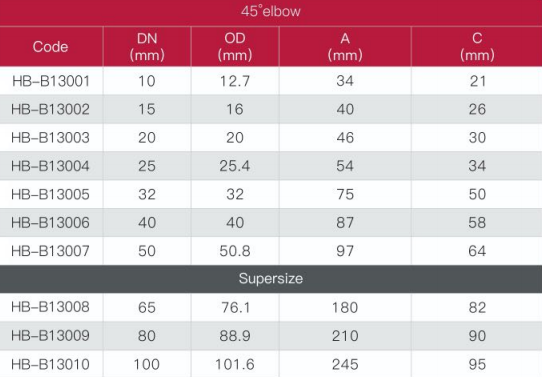542x377 pixels.
Task: Click the 45° elbow table title
Action: click(x=271, y=11)
